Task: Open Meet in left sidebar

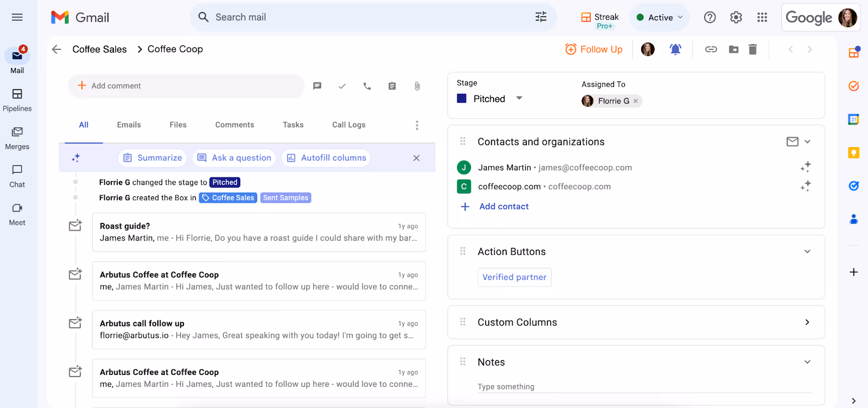Action: pyautogui.click(x=17, y=214)
